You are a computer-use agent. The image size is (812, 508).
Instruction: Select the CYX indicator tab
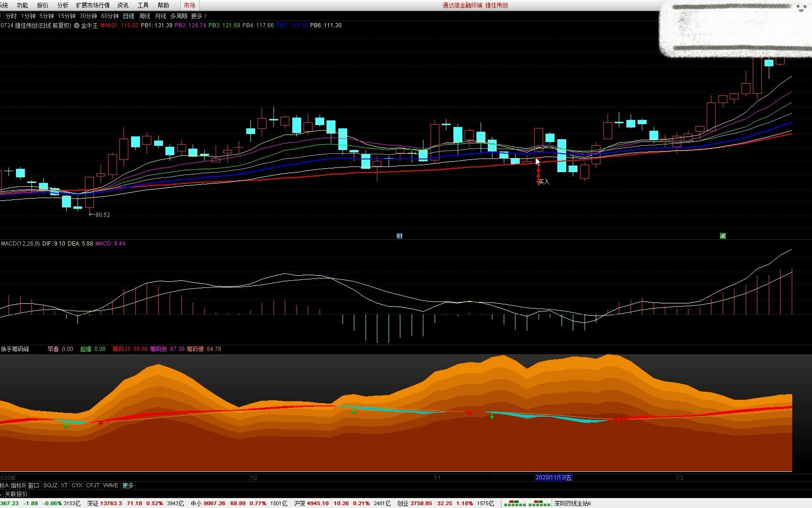click(x=77, y=485)
